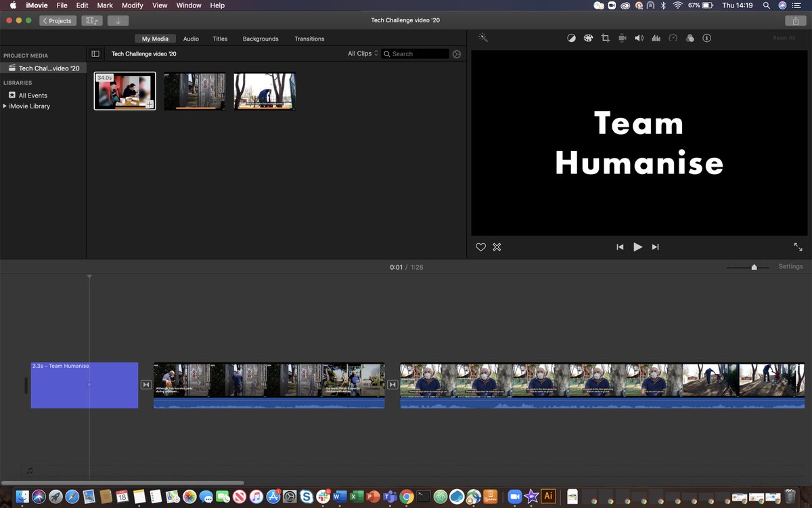Image resolution: width=812 pixels, height=508 pixels.
Task: Select the Team Humanise title clip
Action: coord(85,385)
